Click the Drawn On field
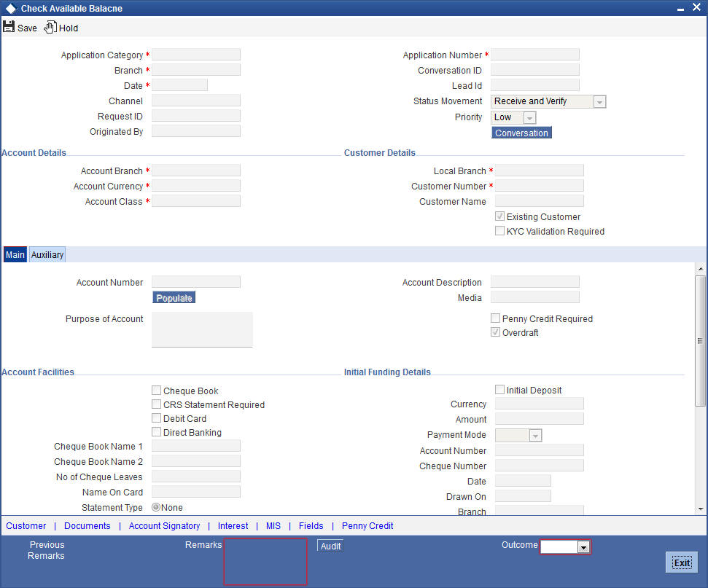Image resolution: width=708 pixels, height=588 pixels. (523, 496)
